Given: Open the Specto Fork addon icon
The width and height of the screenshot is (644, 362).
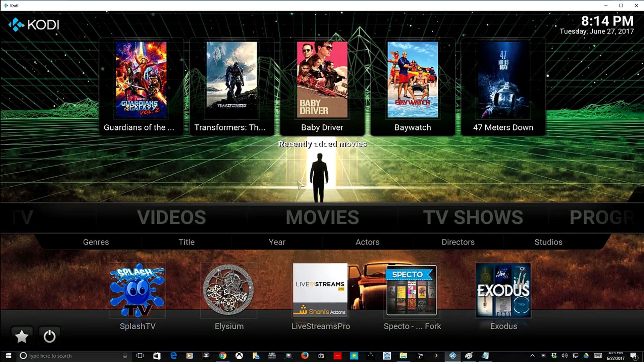Looking at the screenshot, I should pos(412,290).
